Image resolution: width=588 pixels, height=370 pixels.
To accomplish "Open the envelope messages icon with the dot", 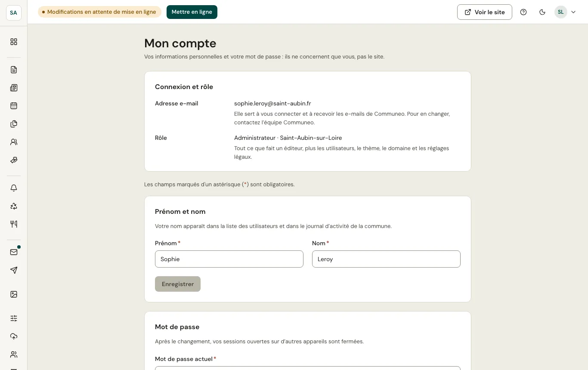I will coord(14,252).
